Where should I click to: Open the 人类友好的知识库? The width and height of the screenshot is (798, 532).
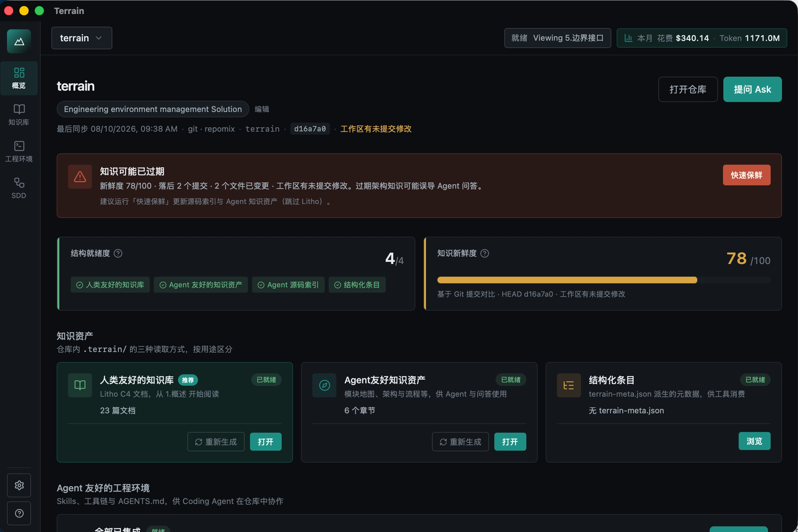tap(266, 442)
